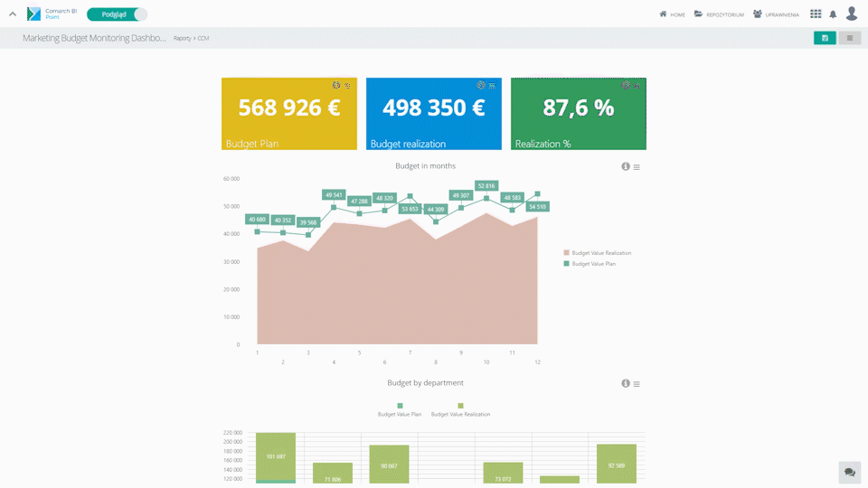868x488 pixels.
Task: Collapse the top header with chevron
Action: point(13,14)
